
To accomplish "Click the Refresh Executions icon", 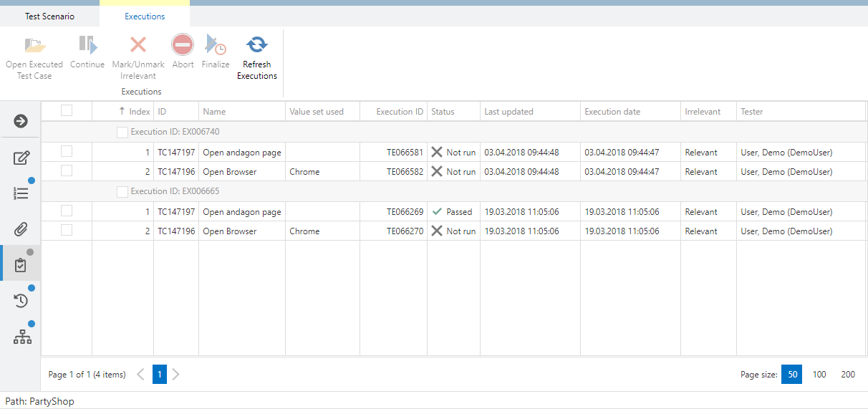I will point(256,46).
